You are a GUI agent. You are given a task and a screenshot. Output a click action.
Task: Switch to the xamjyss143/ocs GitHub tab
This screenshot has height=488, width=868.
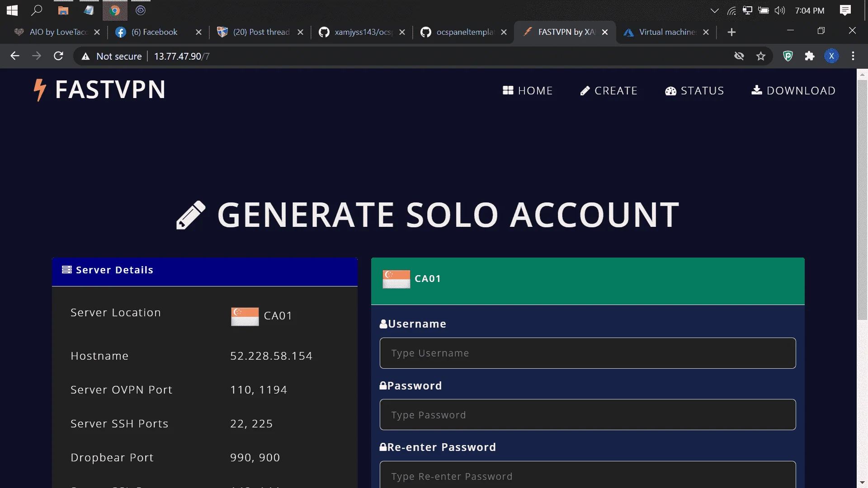[357, 32]
